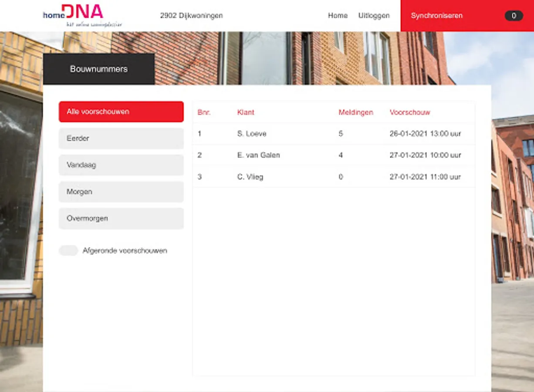Click the Afgeronde voorschouwen label text

click(125, 251)
